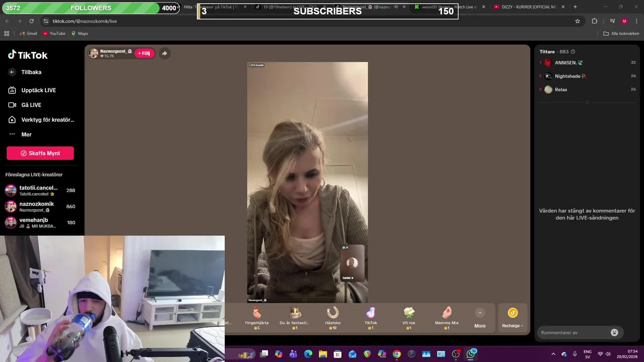Open the YouTube bookmark
This screenshot has width=644, height=362.
tap(54, 34)
